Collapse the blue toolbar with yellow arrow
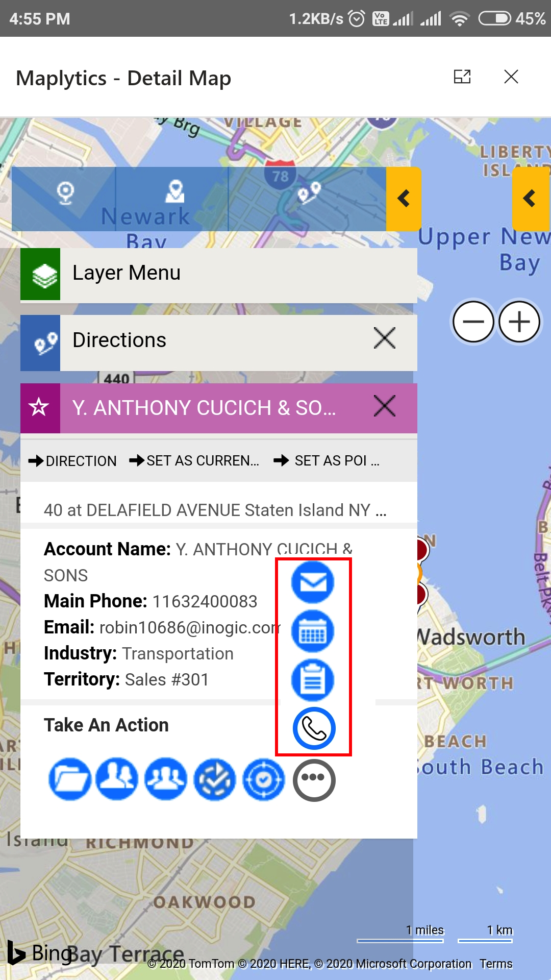Screen dimensions: 551x980 click(404, 199)
